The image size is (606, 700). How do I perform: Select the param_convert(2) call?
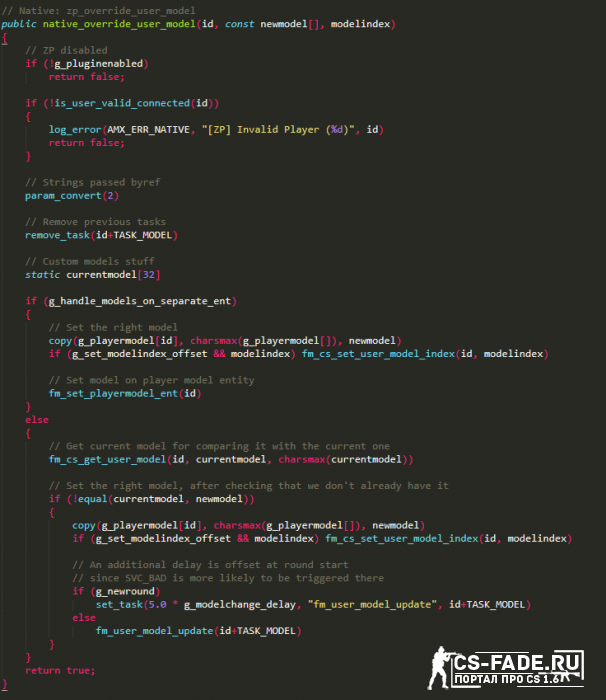coord(72,196)
